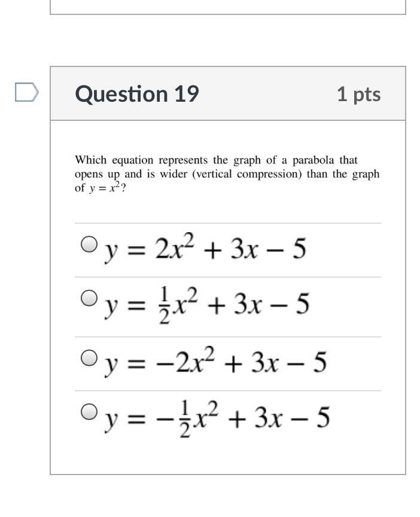Select the radio button for y = 2x² + 3x − 5

point(89,244)
